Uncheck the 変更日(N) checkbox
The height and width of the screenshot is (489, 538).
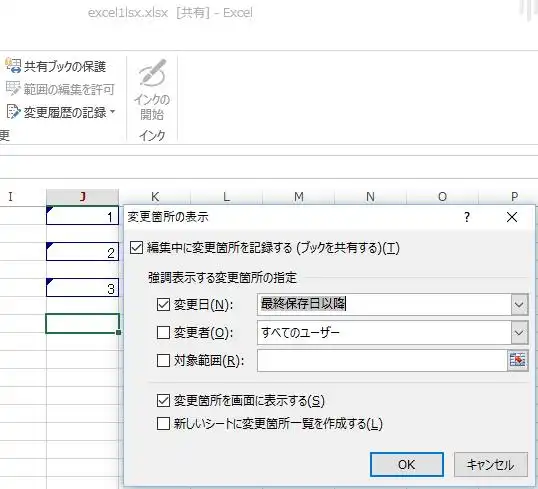tap(163, 304)
